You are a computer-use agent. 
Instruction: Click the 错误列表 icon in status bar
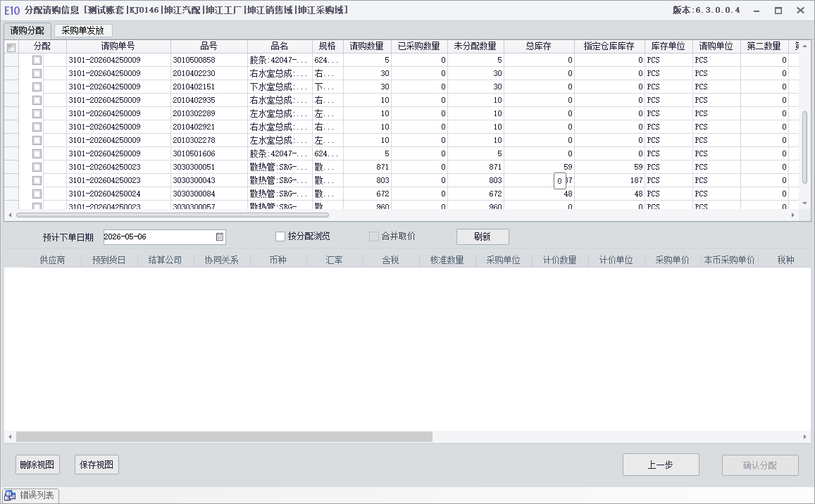pos(10,496)
